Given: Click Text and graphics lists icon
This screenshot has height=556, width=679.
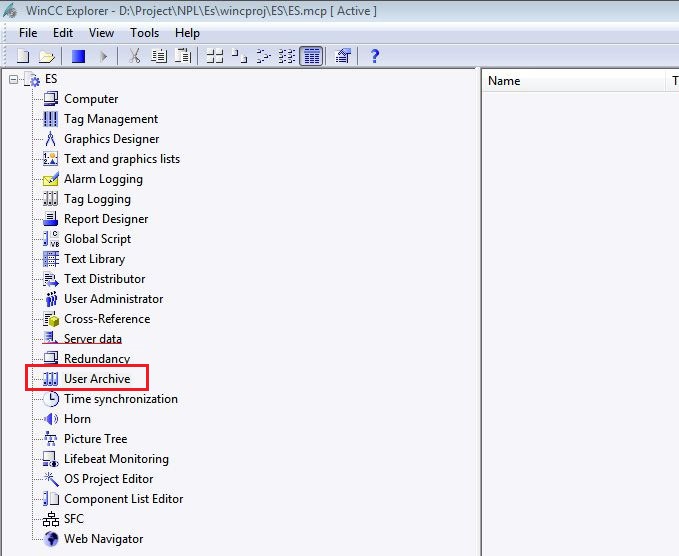Looking at the screenshot, I should click(51, 159).
